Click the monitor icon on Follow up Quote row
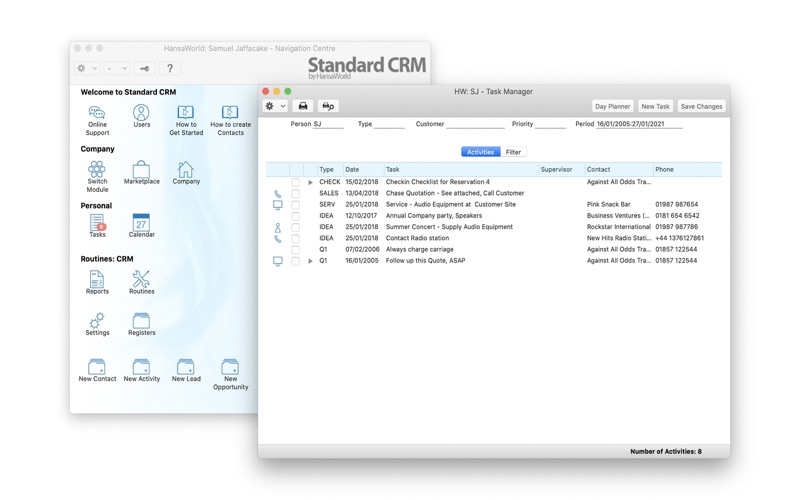The height and width of the screenshot is (500, 800). pos(278,261)
